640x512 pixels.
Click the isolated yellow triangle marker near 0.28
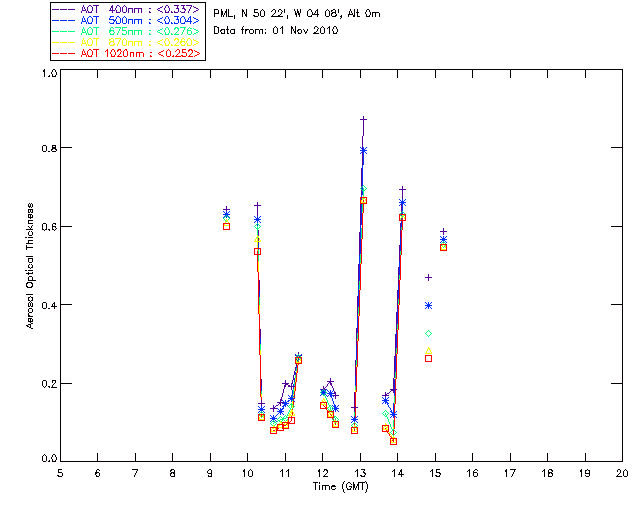[428, 351]
